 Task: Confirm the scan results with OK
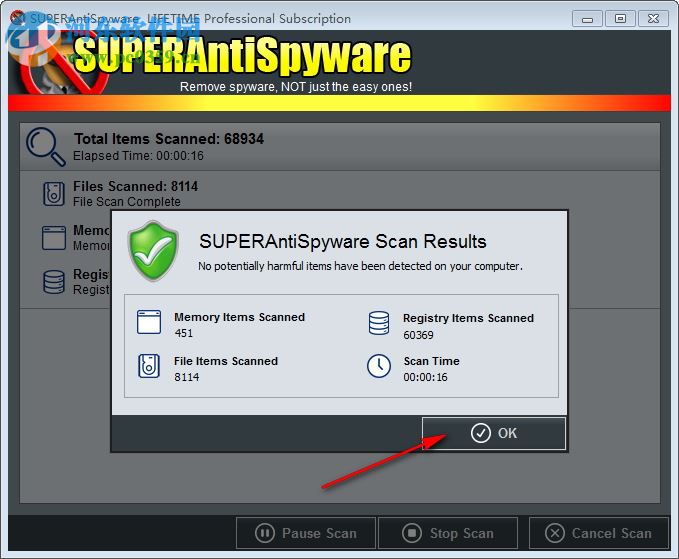click(x=494, y=433)
